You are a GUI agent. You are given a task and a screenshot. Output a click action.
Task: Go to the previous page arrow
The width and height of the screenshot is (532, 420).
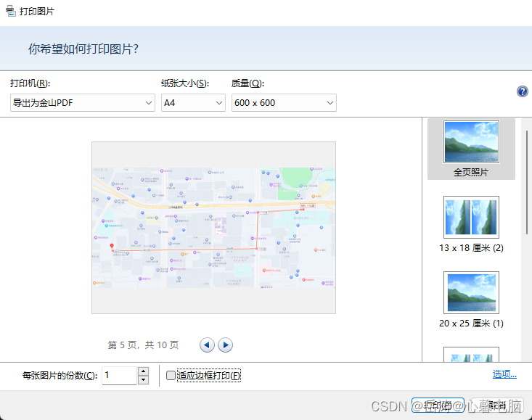tap(207, 345)
